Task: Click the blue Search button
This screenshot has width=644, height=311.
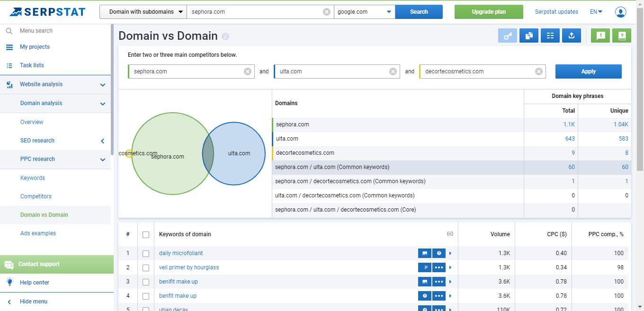Action: tap(419, 12)
